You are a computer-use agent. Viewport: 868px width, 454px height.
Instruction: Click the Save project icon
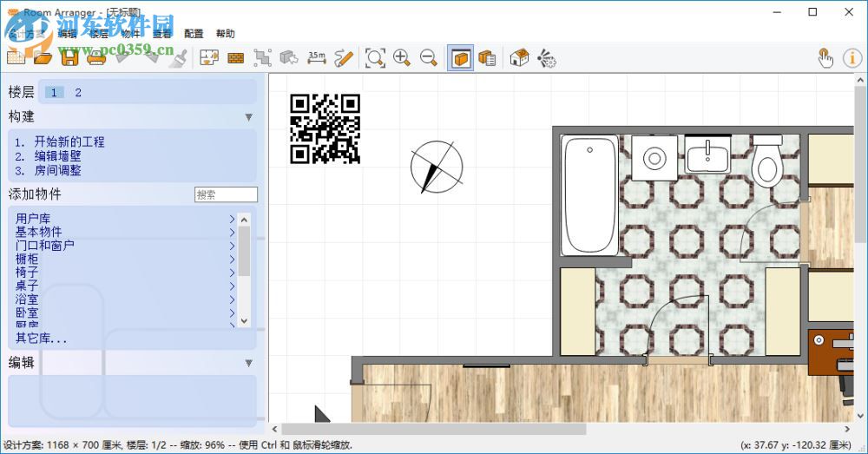click(69, 58)
